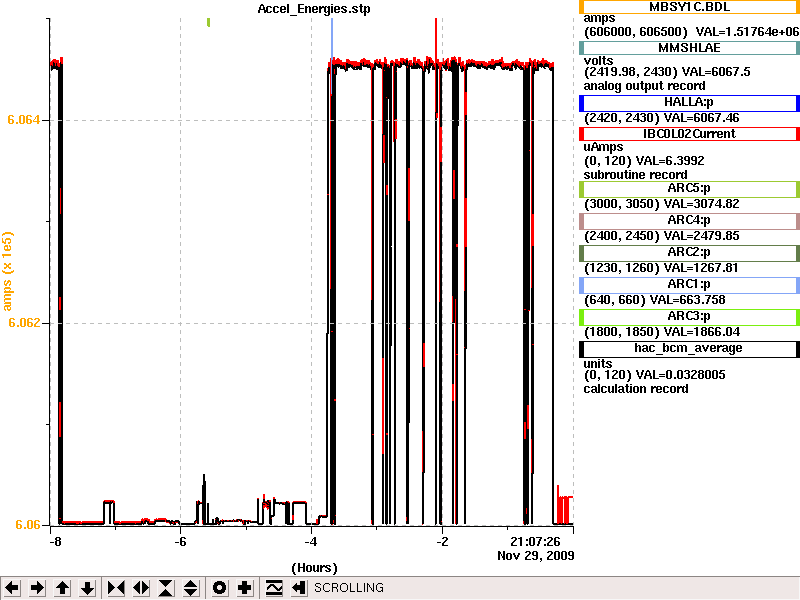
Task: Select the MMSHLAE curve legend
Action: (x=689, y=48)
